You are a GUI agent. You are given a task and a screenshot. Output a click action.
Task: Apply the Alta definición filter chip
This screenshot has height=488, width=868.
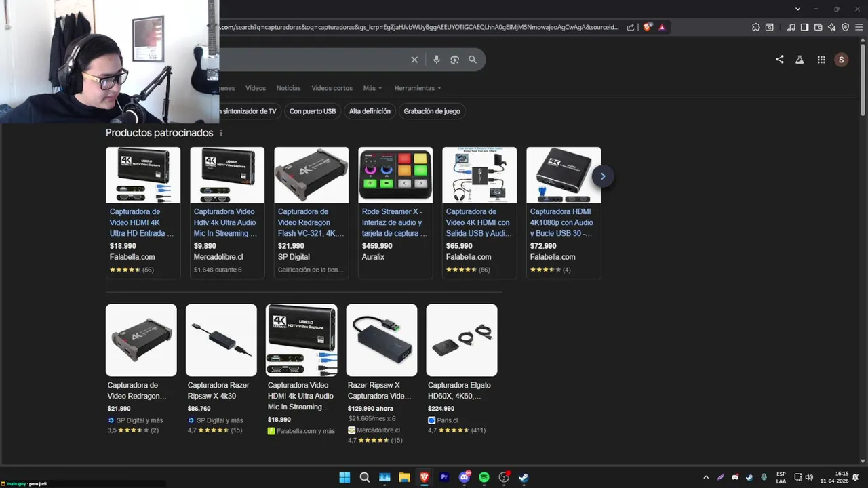370,111
